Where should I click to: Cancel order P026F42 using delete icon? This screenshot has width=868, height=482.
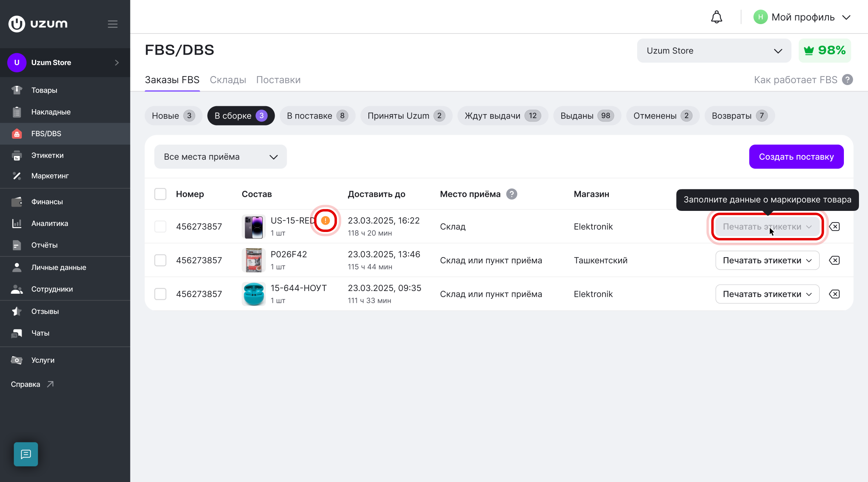point(834,260)
